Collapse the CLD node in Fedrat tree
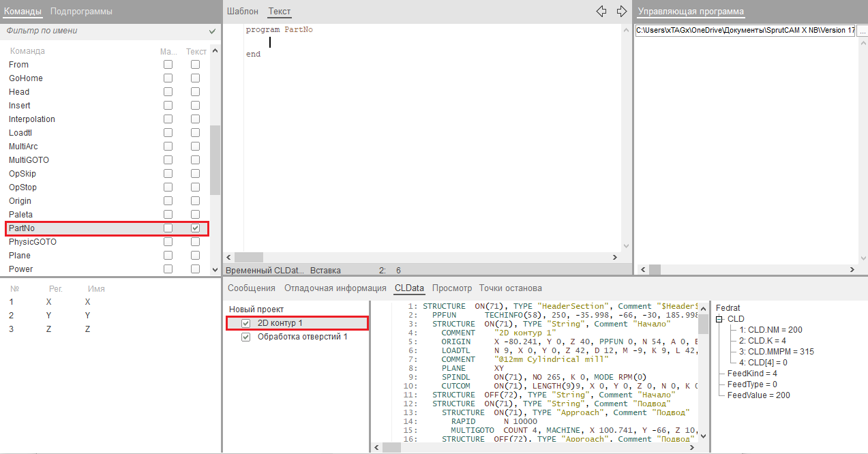 tap(720, 319)
